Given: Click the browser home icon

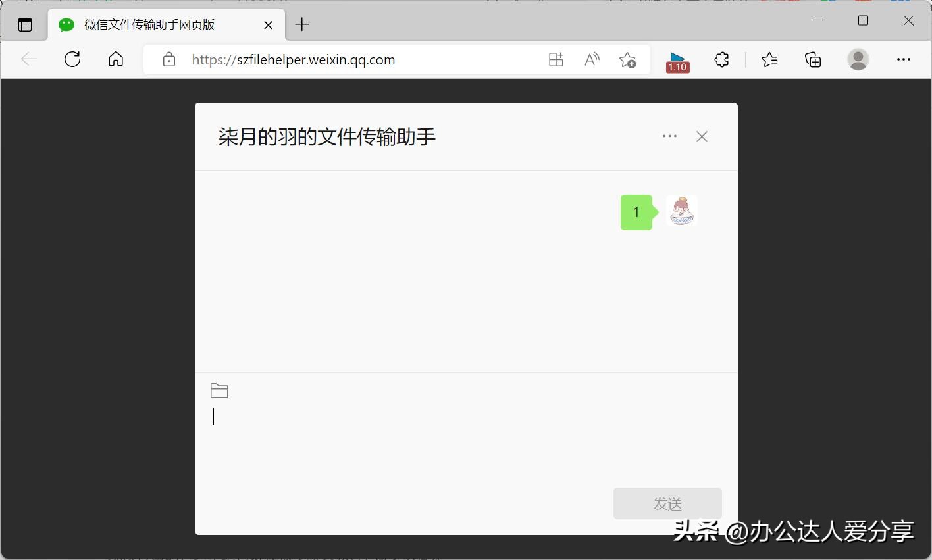Looking at the screenshot, I should [x=115, y=59].
